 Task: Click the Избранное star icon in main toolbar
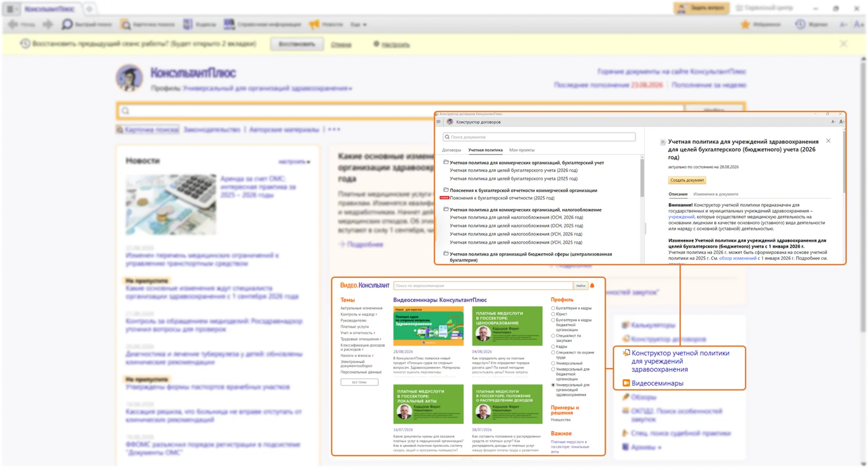coord(745,24)
